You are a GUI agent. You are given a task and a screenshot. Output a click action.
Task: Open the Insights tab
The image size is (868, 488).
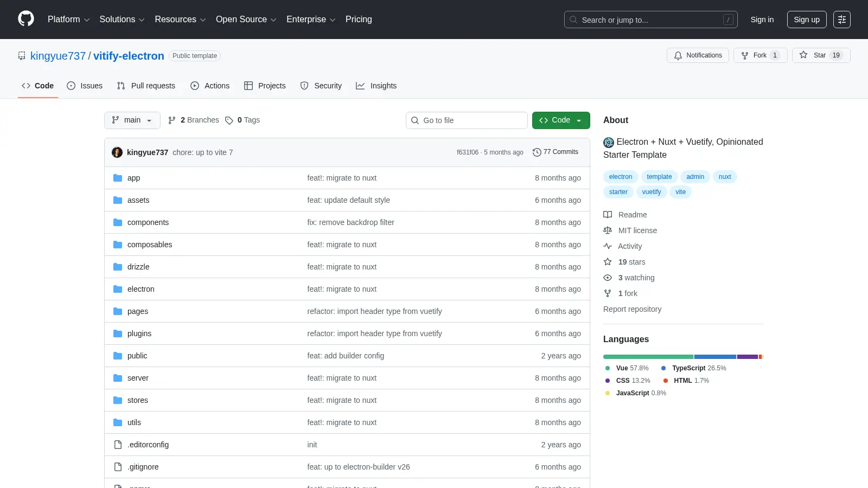376,86
